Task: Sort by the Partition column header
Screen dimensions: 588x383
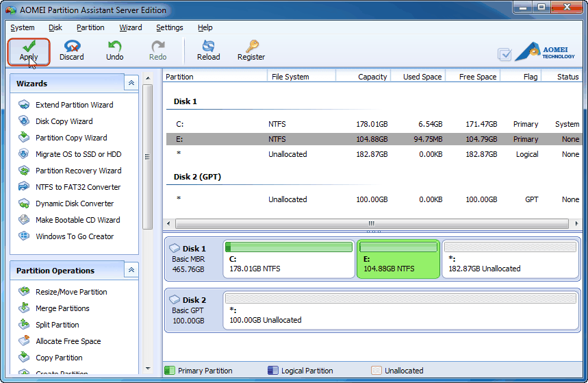Action: (215, 77)
